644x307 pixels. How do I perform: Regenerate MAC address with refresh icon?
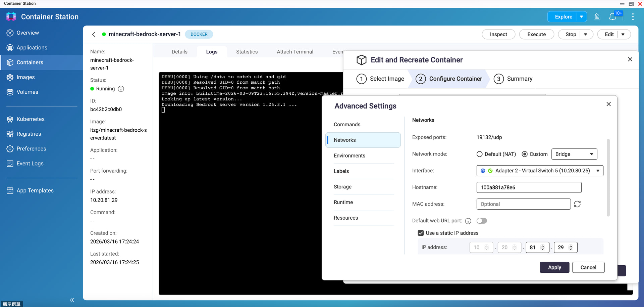[577, 204]
